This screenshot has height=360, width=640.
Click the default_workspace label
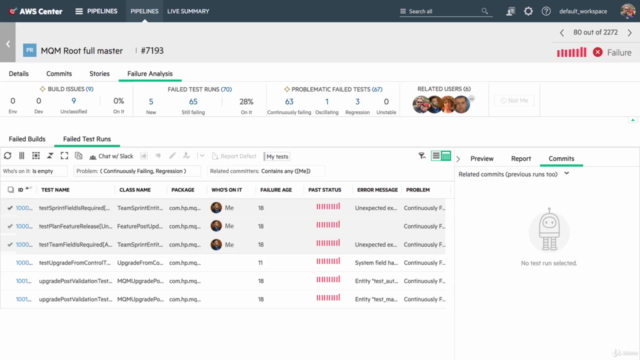point(583,11)
